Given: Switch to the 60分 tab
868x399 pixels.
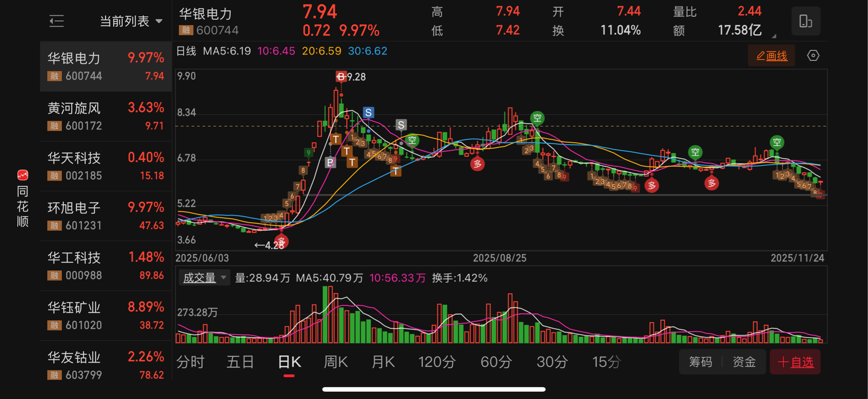Looking at the screenshot, I should (496, 362).
